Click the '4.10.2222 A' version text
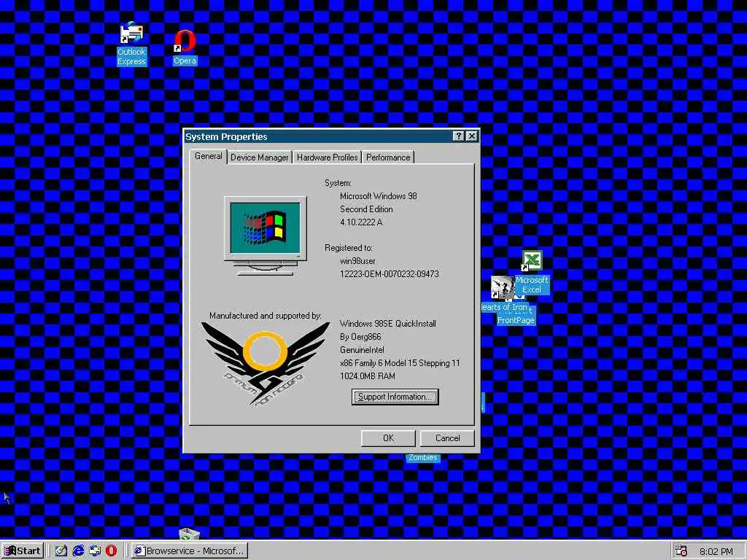The height and width of the screenshot is (560, 747). (x=360, y=222)
